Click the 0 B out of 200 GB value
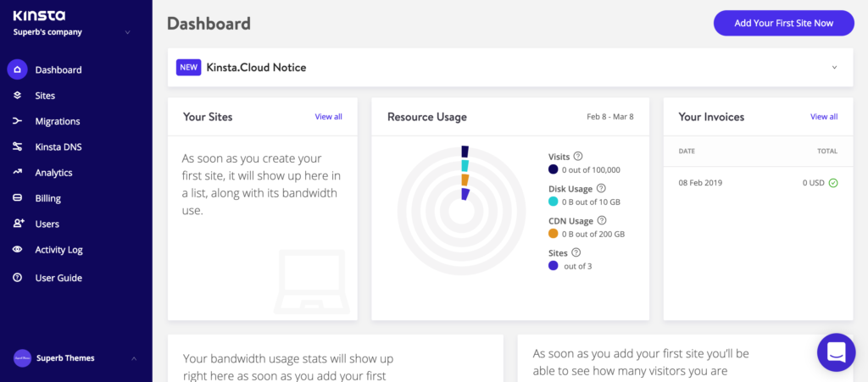The image size is (868, 382). coord(593,235)
